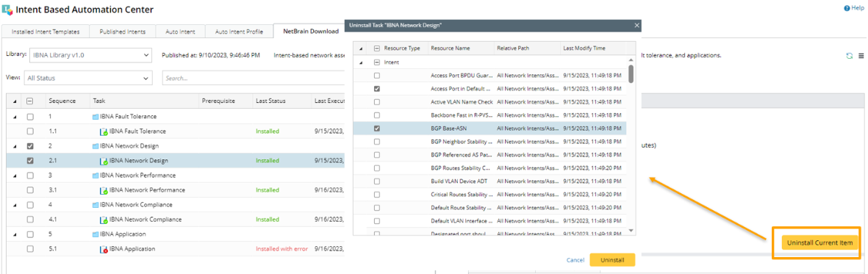Open the hamburger menu icon at right
Screen dimensions: 868x274
861,56
